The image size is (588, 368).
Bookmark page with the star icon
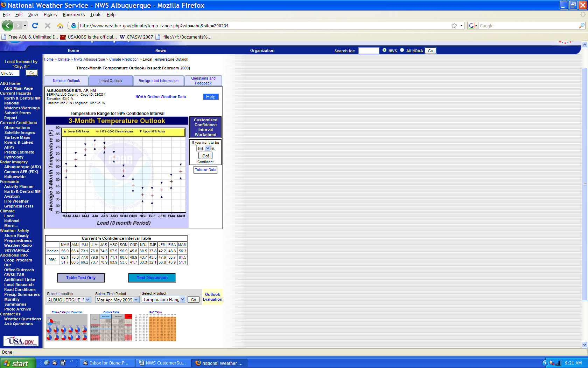point(454,26)
